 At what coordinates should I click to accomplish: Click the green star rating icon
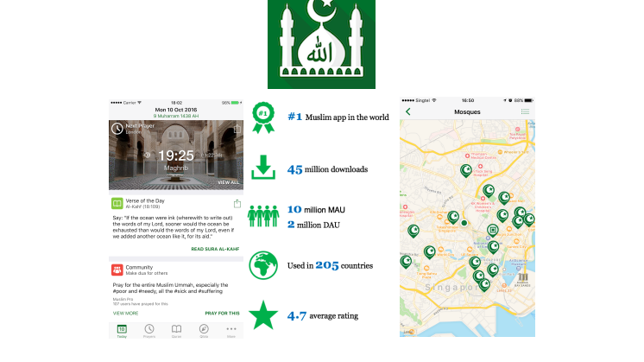[263, 315]
